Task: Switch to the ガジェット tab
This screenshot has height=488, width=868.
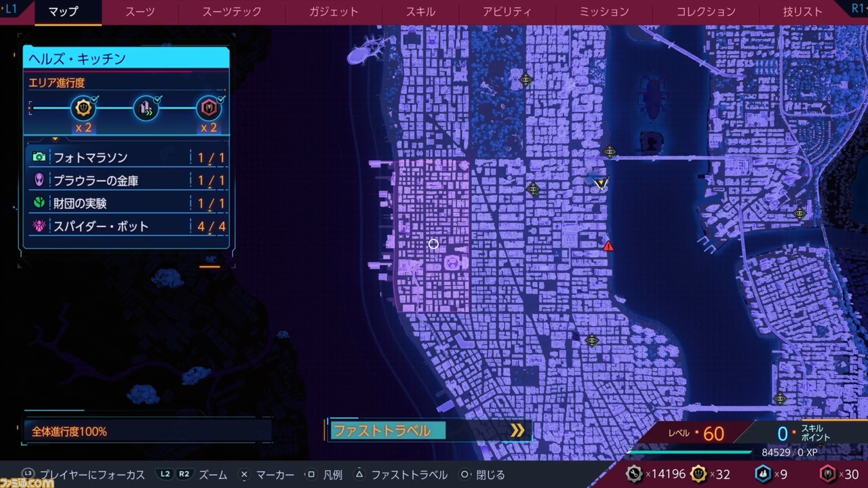Action: click(333, 12)
